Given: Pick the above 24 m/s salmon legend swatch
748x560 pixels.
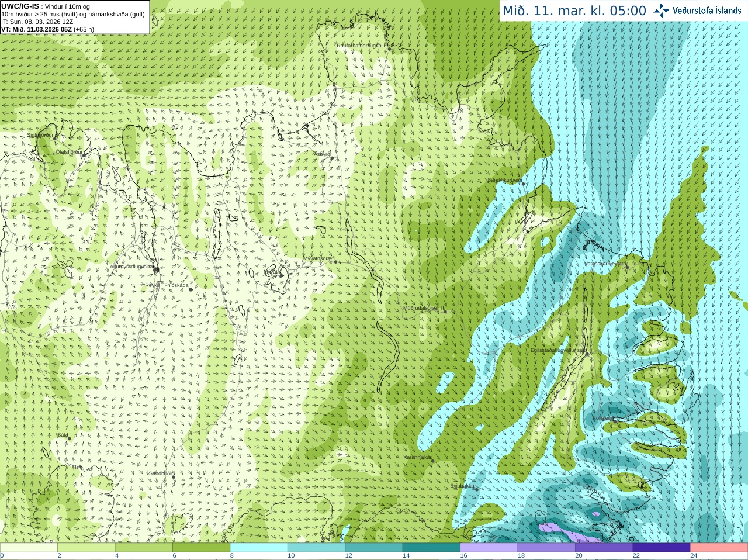Looking at the screenshot, I should [719, 548].
